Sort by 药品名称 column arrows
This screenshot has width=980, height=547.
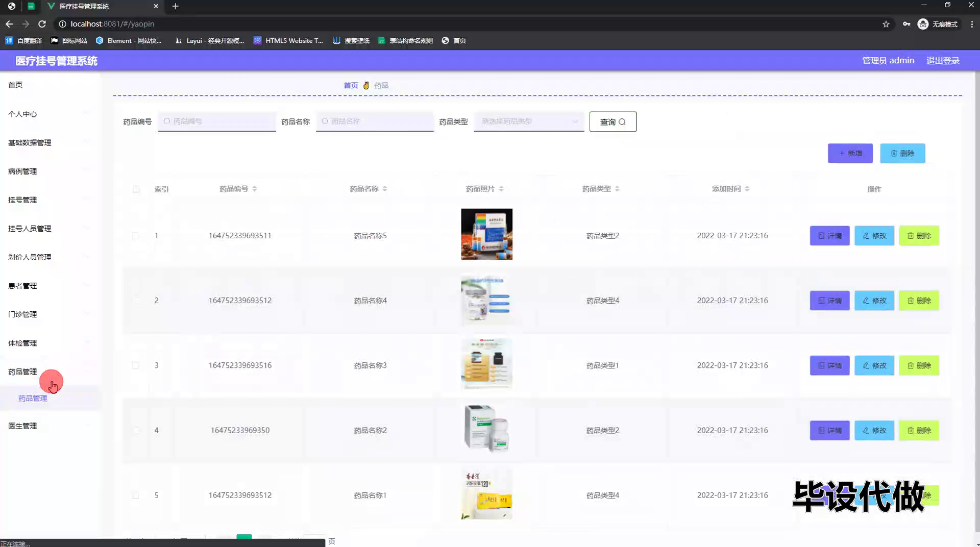tap(385, 189)
